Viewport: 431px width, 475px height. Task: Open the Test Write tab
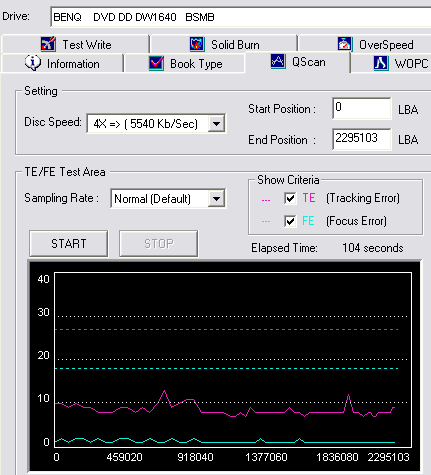click(x=75, y=44)
